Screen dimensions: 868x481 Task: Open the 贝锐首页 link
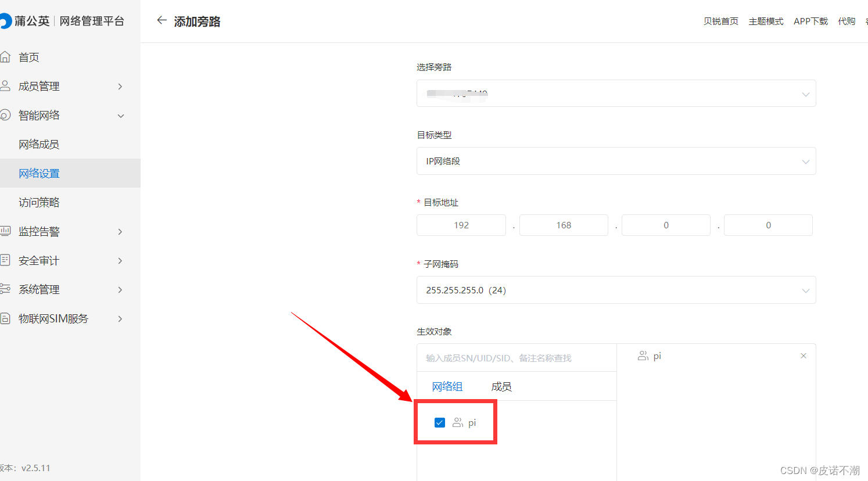click(721, 21)
